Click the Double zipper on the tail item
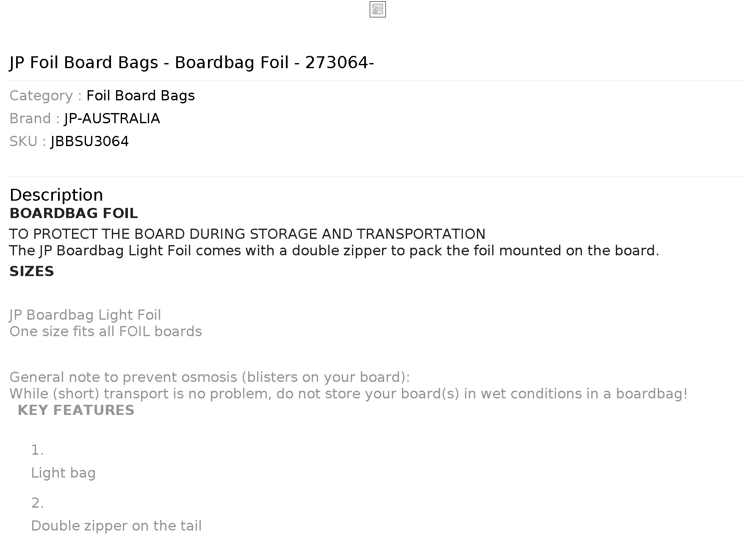This screenshot has width=756, height=550. tap(116, 526)
